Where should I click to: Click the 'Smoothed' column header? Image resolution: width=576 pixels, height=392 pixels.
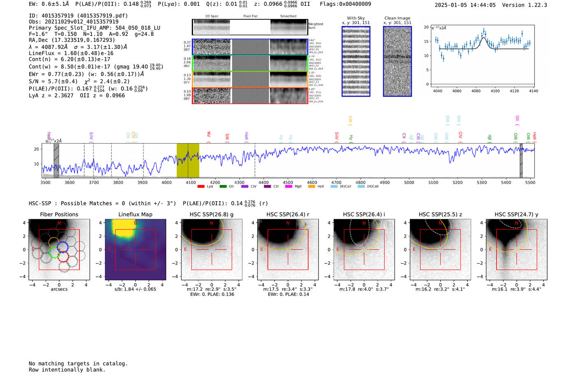tap(288, 16)
